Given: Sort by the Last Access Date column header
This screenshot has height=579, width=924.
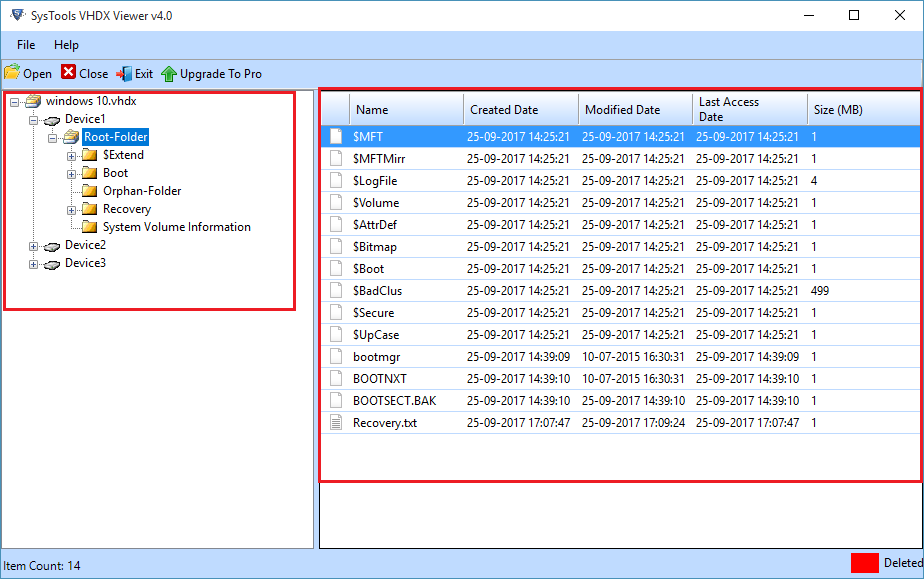Looking at the screenshot, I should tap(750, 110).
